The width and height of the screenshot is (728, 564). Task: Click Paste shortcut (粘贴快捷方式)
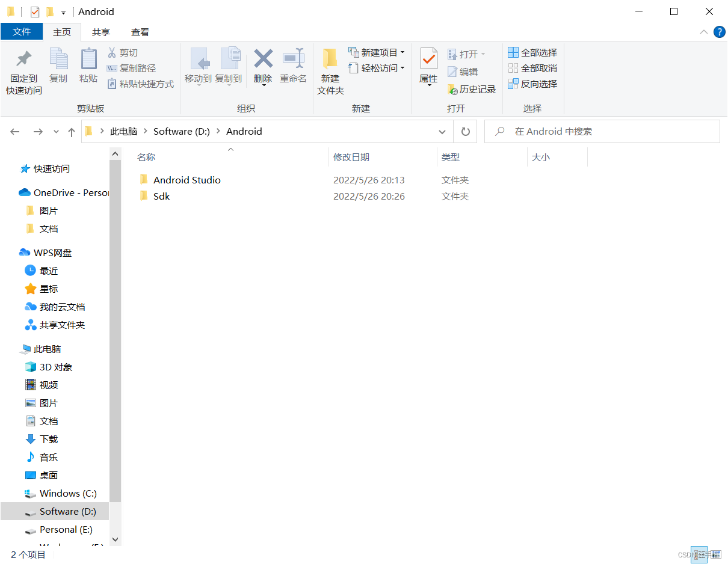140,84
